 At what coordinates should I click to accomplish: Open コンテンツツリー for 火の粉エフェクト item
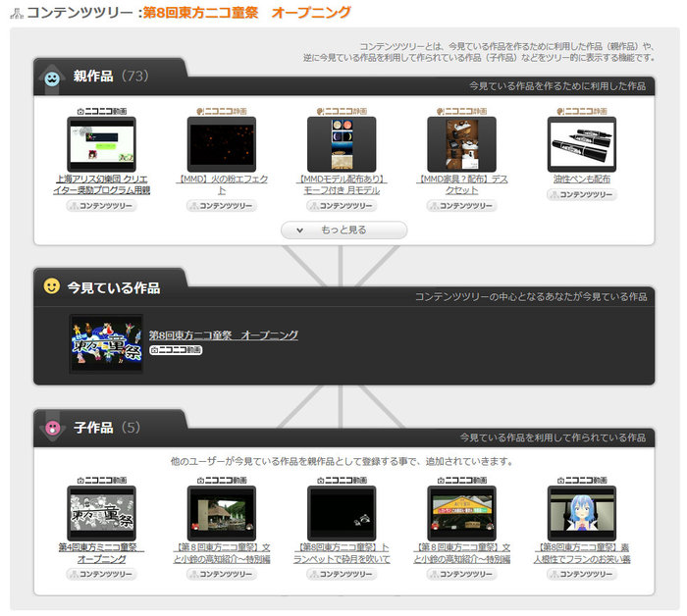tap(222, 206)
